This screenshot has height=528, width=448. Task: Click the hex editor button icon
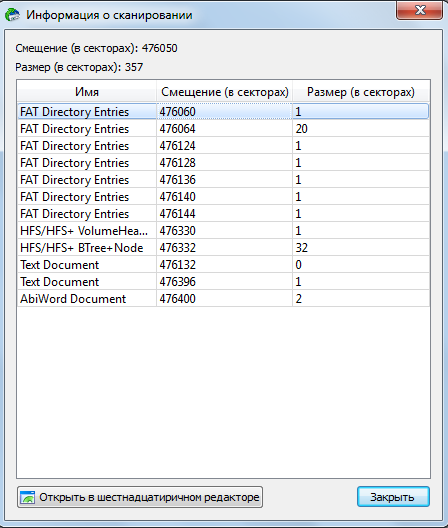click(x=27, y=497)
